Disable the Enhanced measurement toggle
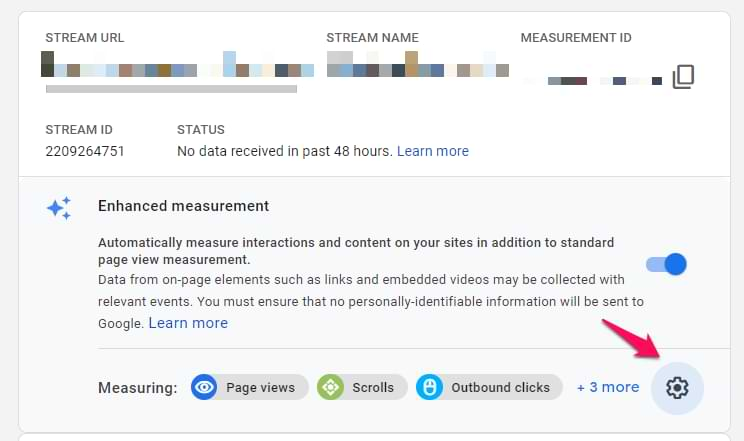Screen dimensions: 744x441 (666, 264)
